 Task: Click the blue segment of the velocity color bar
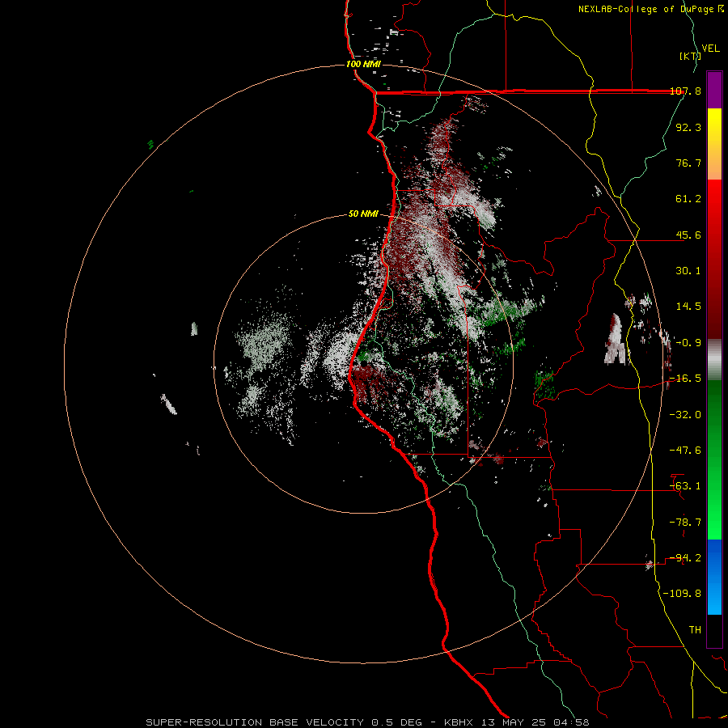(714, 577)
